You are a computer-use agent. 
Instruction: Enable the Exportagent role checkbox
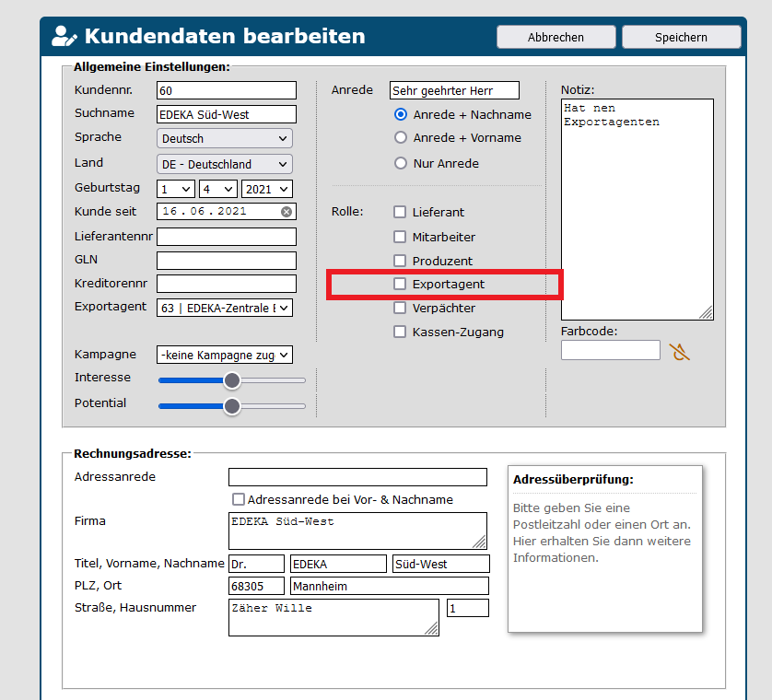pos(400,285)
